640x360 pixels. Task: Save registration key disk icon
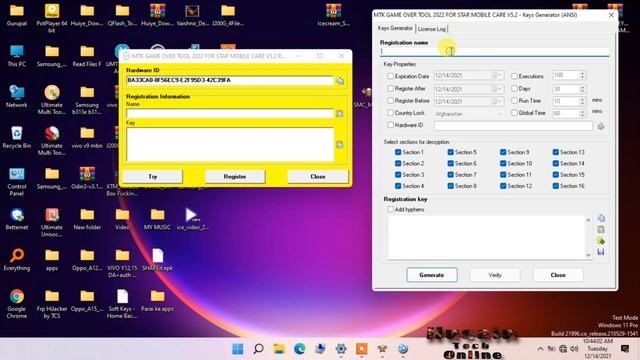pos(601,252)
